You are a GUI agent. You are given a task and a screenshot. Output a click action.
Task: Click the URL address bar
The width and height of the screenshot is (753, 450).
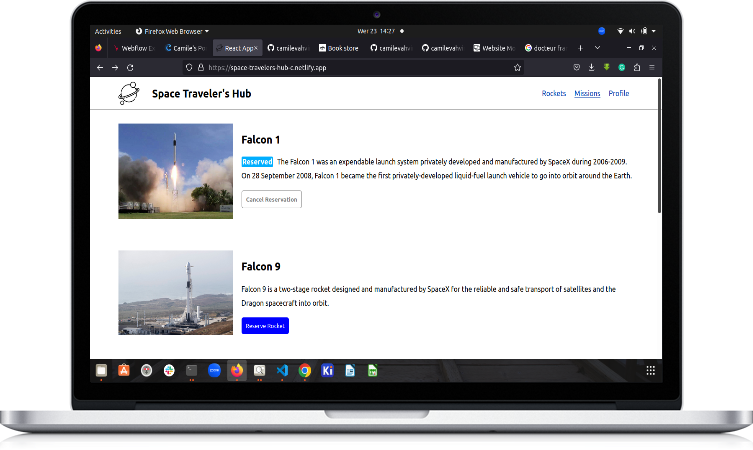coord(353,68)
